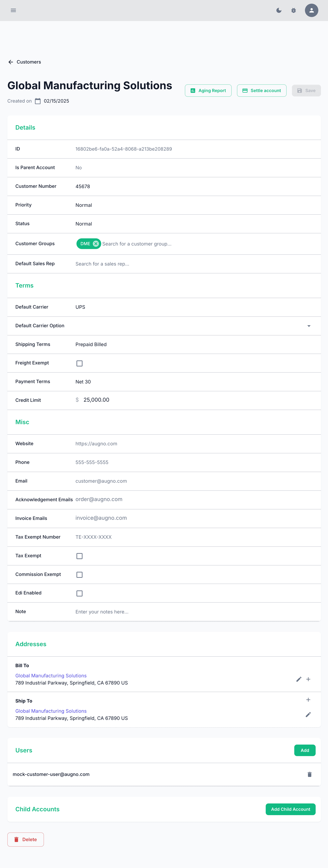Click the Delete customer button
This screenshot has width=328, height=868.
point(26,840)
